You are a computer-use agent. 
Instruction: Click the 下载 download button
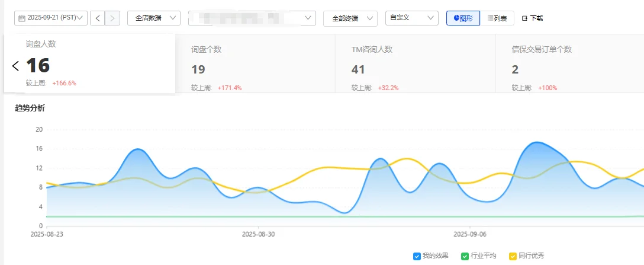pos(532,18)
